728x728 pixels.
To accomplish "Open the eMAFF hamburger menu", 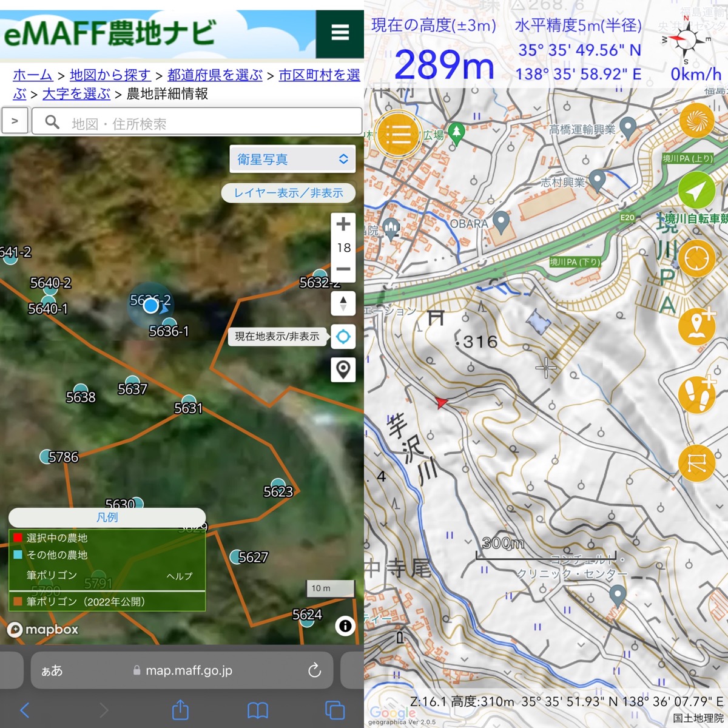I will tap(340, 33).
